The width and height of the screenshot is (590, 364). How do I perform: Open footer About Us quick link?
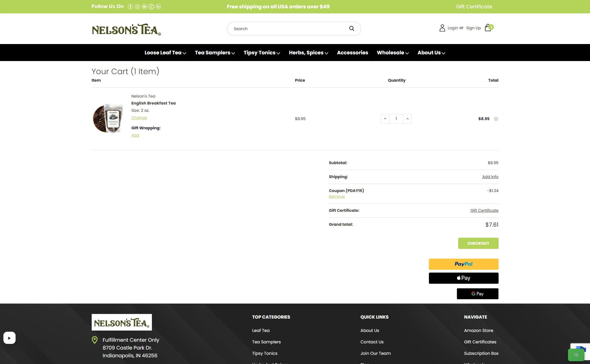370,331
